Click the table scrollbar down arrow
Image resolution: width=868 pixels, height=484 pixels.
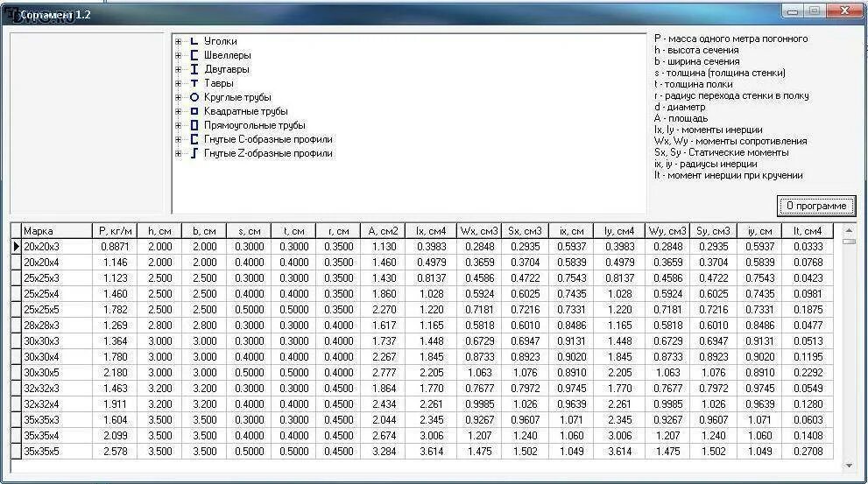point(850,466)
